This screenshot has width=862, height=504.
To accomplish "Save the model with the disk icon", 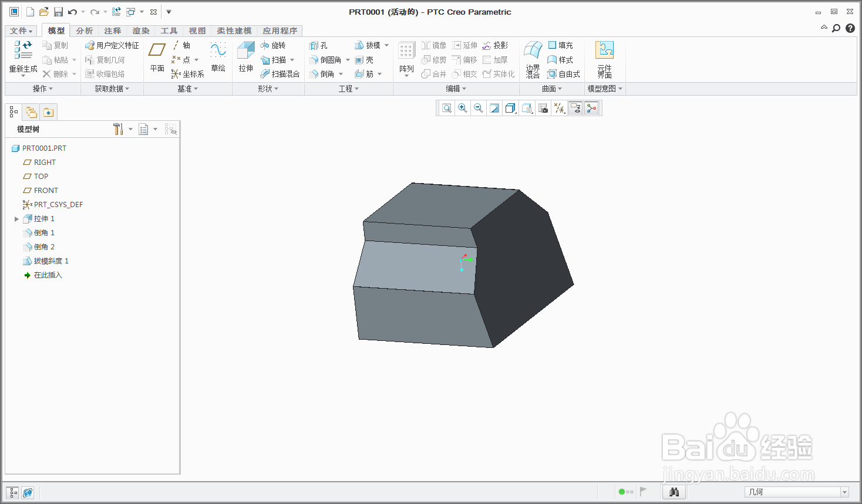I will (x=58, y=12).
